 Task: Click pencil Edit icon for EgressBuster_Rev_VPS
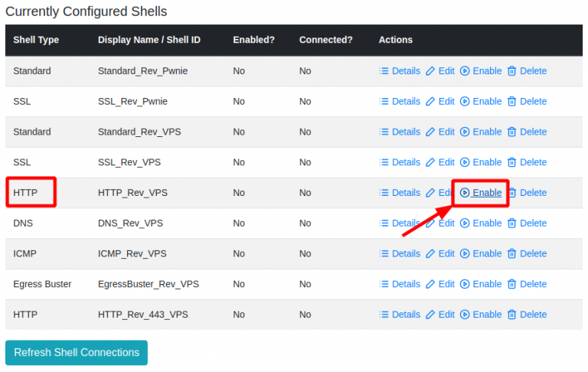point(430,284)
